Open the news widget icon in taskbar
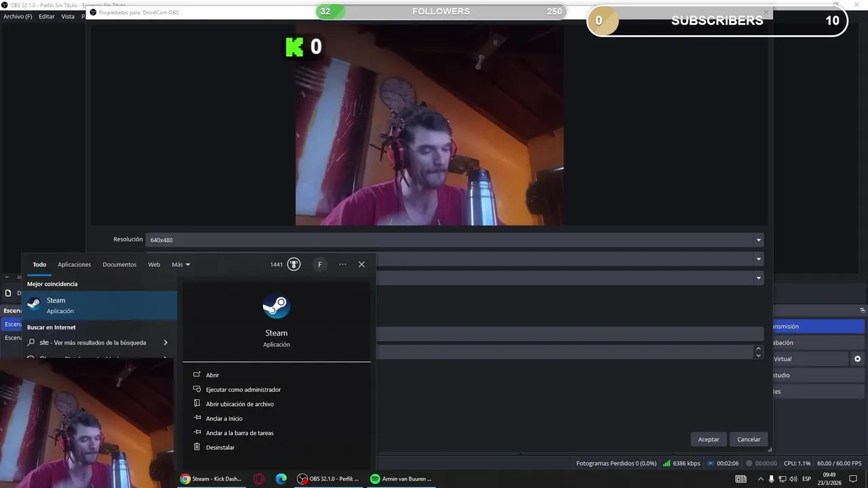 coord(741,479)
